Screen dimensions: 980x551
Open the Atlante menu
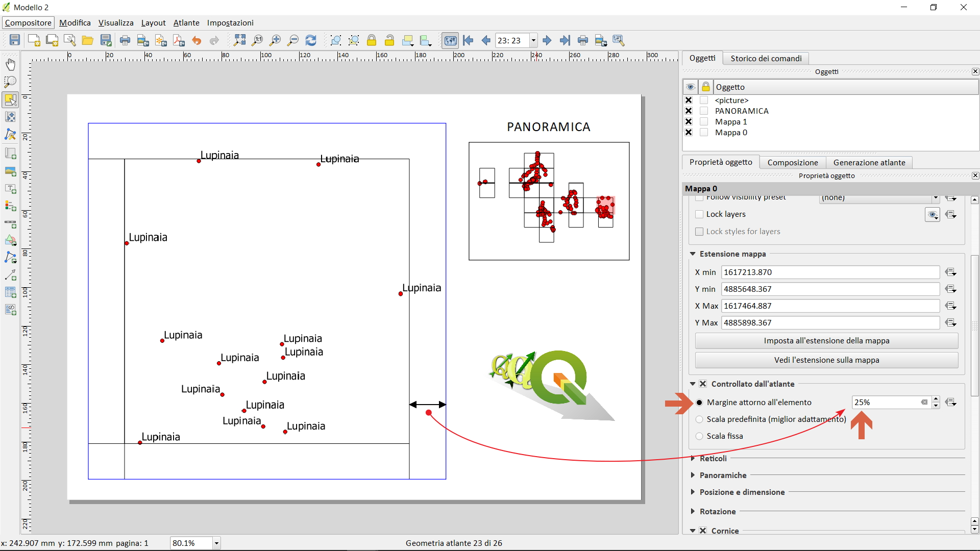click(x=186, y=23)
